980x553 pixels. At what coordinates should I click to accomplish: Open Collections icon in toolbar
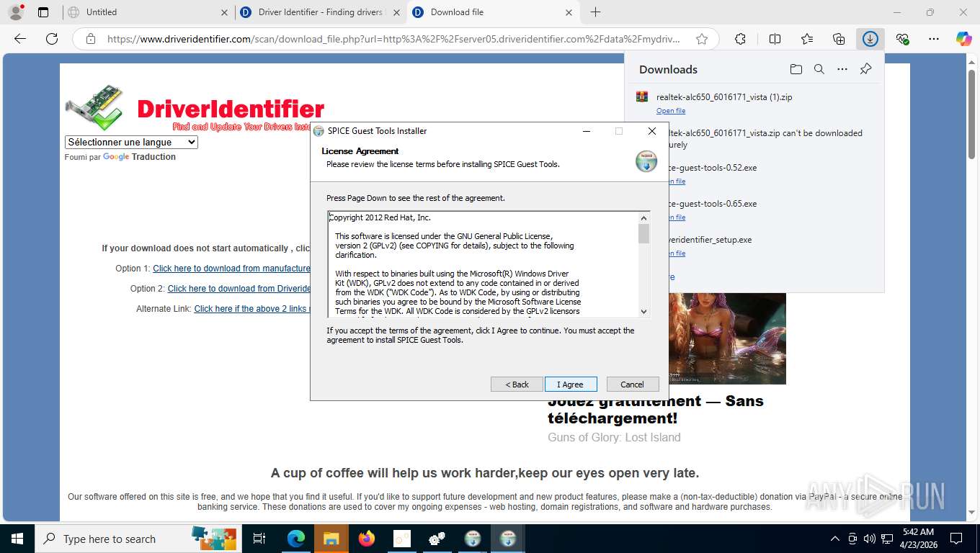(839, 39)
